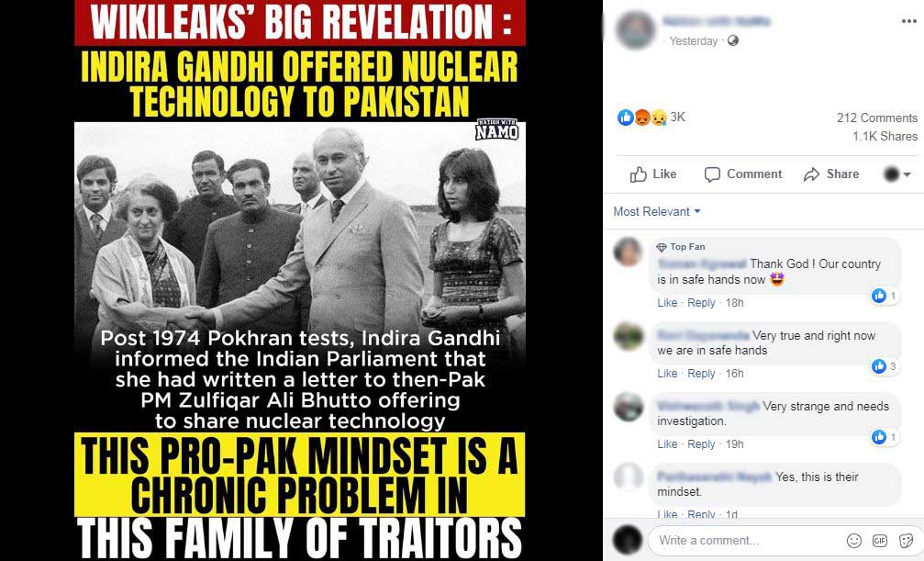Open the 212 Comments link
The image size is (924, 561).
877,118
